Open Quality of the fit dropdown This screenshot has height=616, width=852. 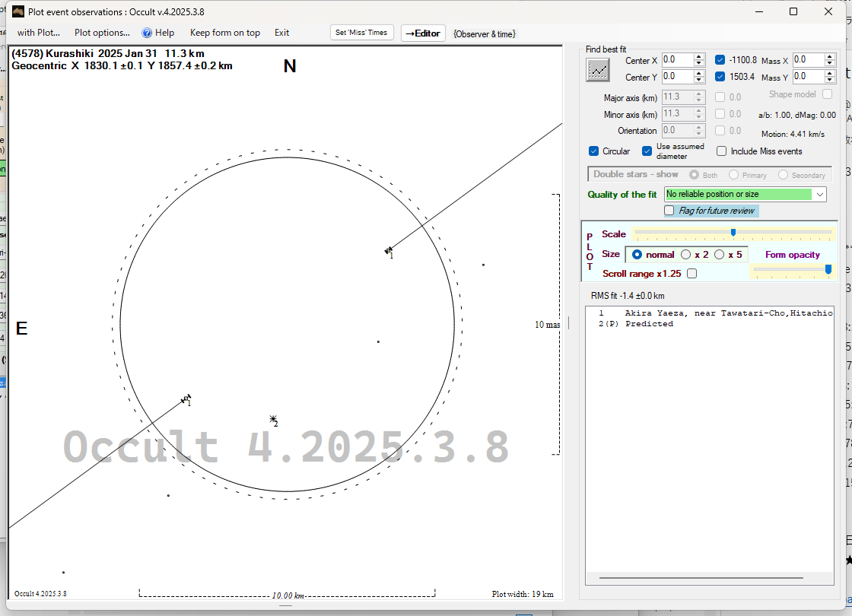(x=819, y=195)
